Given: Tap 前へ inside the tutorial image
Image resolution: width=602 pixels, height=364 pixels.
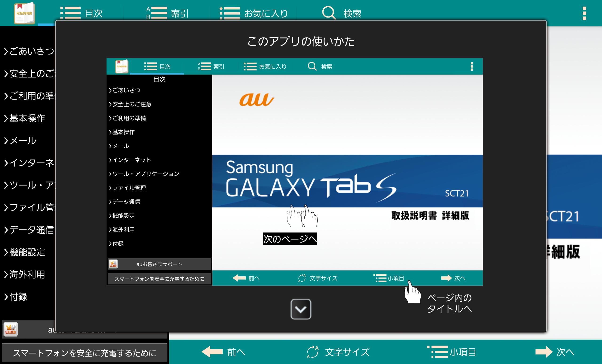Looking at the screenshot, I should 246,278.
